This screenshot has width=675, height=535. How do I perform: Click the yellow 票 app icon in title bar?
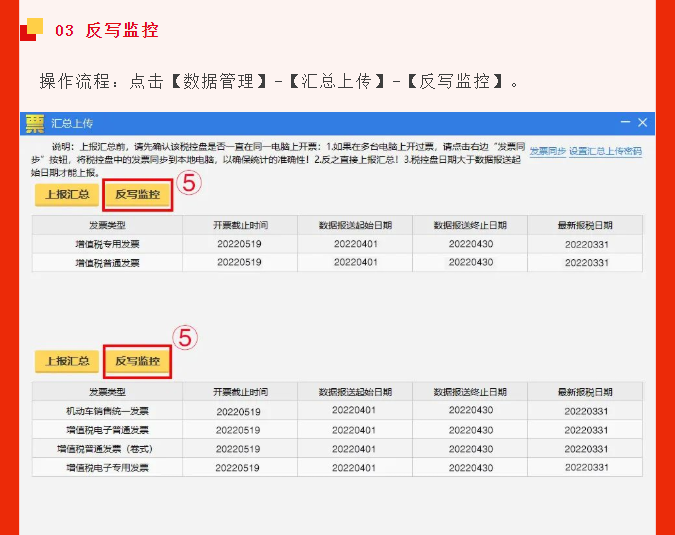tap(35, 124)
